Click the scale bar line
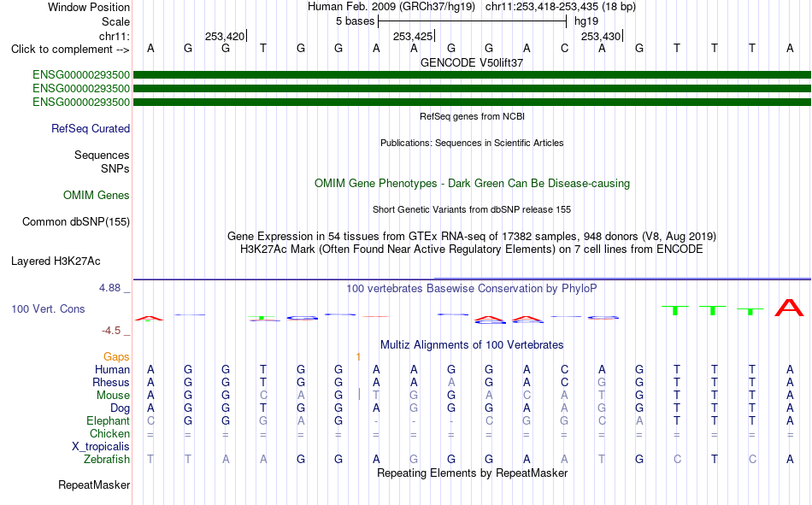This screenshot has width=812, height=505. [473, 21]
